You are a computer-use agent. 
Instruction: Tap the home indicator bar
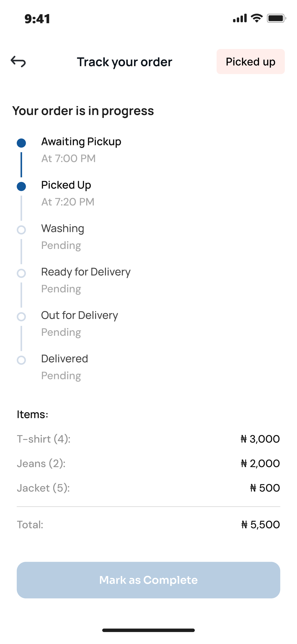(x=148, y=630)
